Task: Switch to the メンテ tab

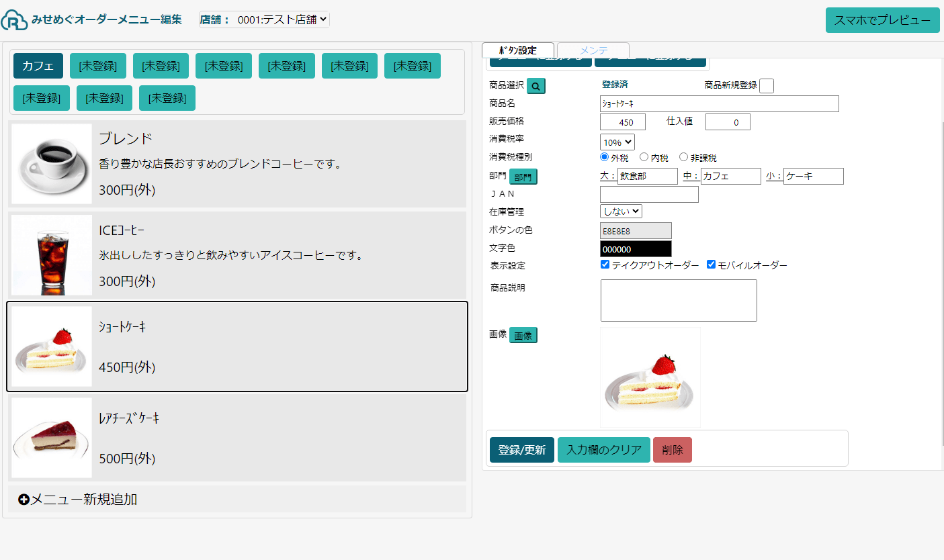Action: click(x=593, y=50)
